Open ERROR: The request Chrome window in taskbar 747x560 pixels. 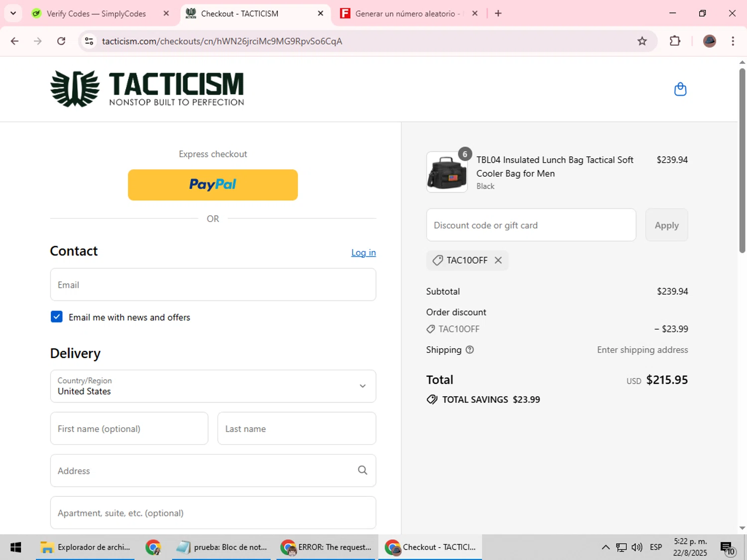(326, 547)
